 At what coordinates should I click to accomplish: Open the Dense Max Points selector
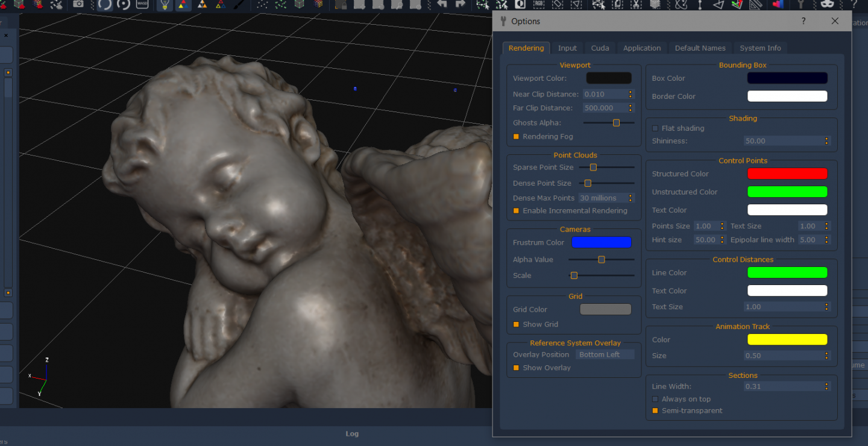coord(606,198)
